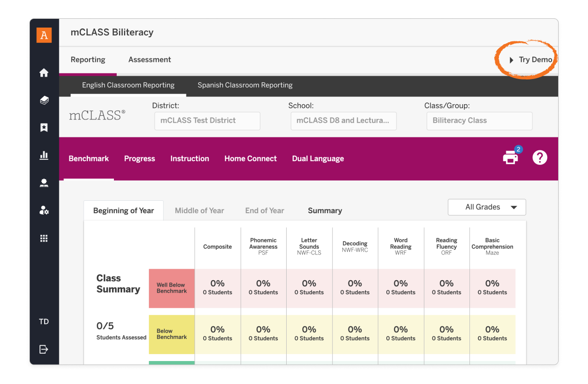Sign out using the logout icon

pyautogui.click(x=44, y=350)
